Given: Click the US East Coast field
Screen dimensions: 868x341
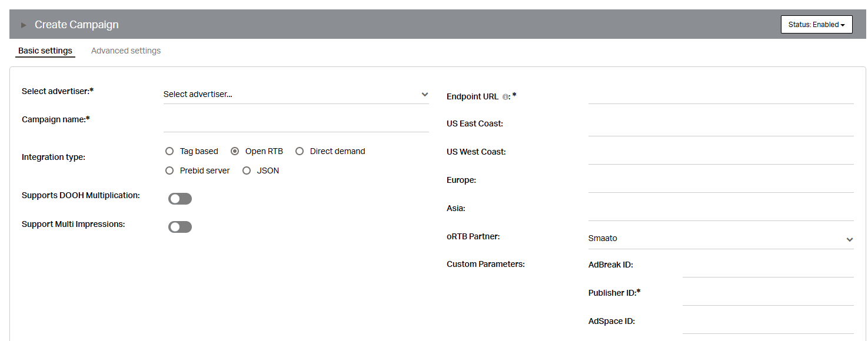Looking at the screenshot, I should (x=721, y=126).
